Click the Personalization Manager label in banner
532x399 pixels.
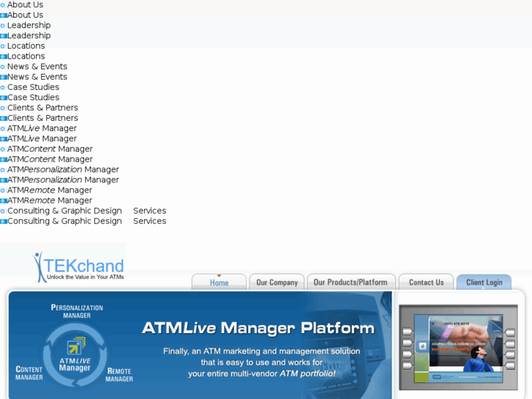click(77, 311)
